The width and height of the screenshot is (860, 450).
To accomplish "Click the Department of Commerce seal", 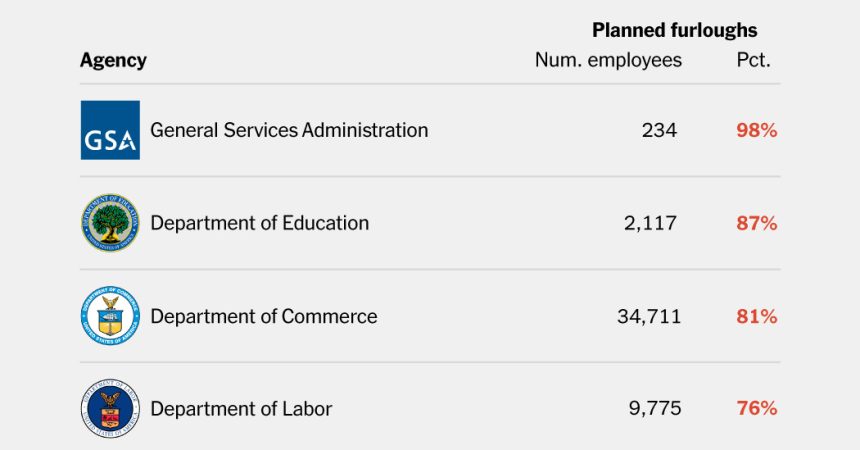I will (x=110, y=316).
